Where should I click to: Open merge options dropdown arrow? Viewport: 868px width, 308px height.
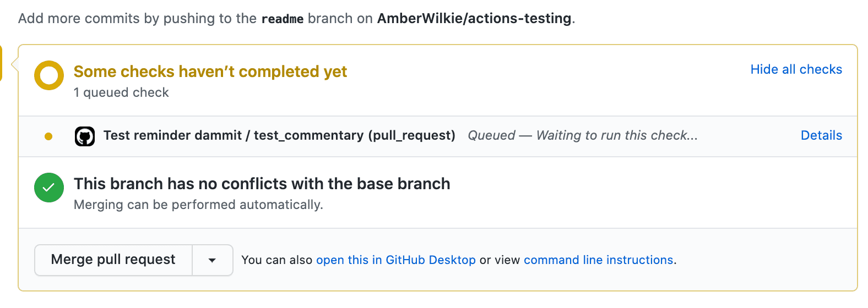[212, 260]
